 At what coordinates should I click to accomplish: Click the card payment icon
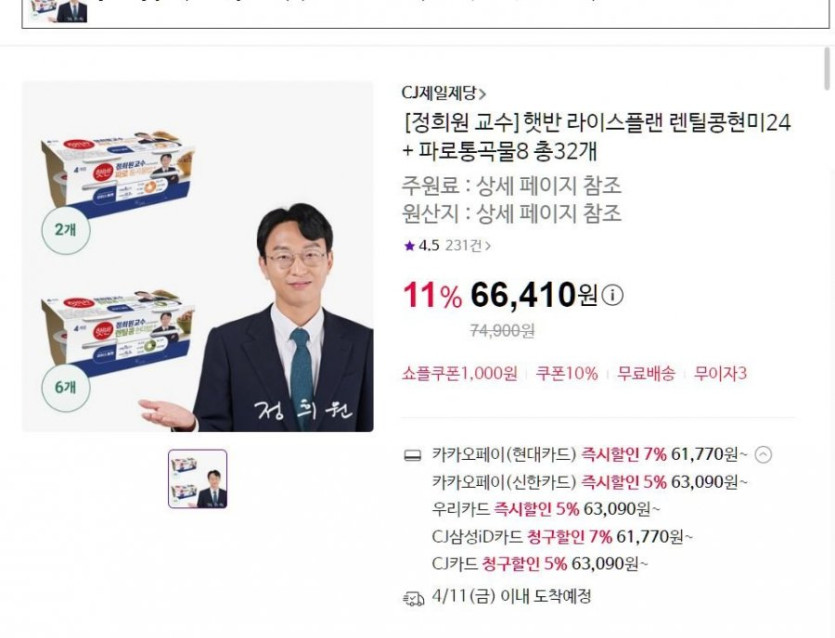click(413, 455)
